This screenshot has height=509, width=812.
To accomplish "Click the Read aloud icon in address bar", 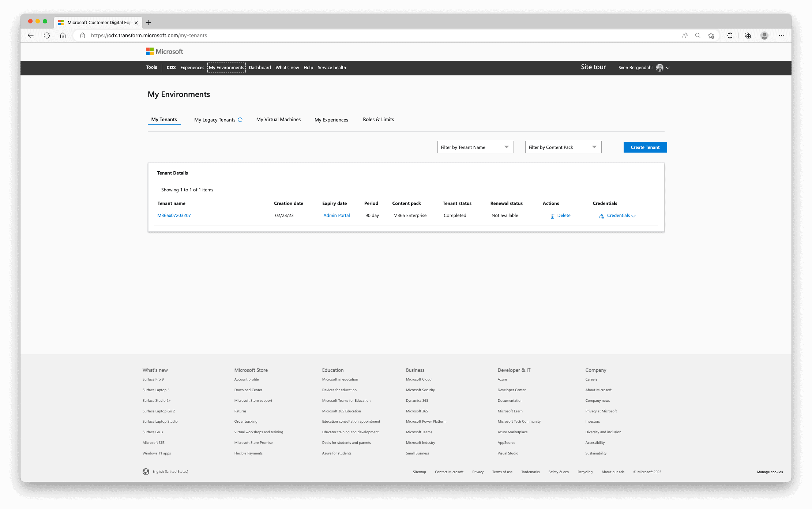I will [685, 35].
